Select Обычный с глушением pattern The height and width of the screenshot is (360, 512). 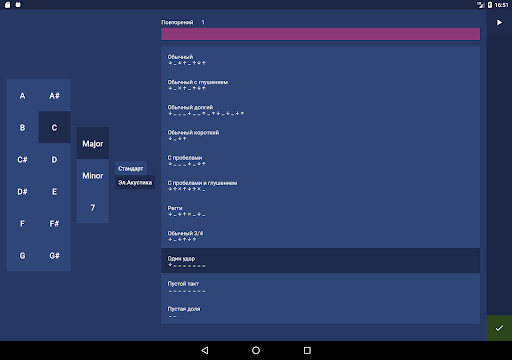(320, 85)
